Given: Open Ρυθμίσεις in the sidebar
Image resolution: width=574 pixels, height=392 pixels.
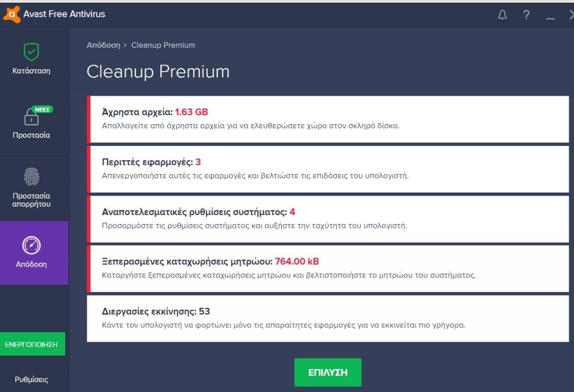Looking at the screenshot, I should (32, 380).
